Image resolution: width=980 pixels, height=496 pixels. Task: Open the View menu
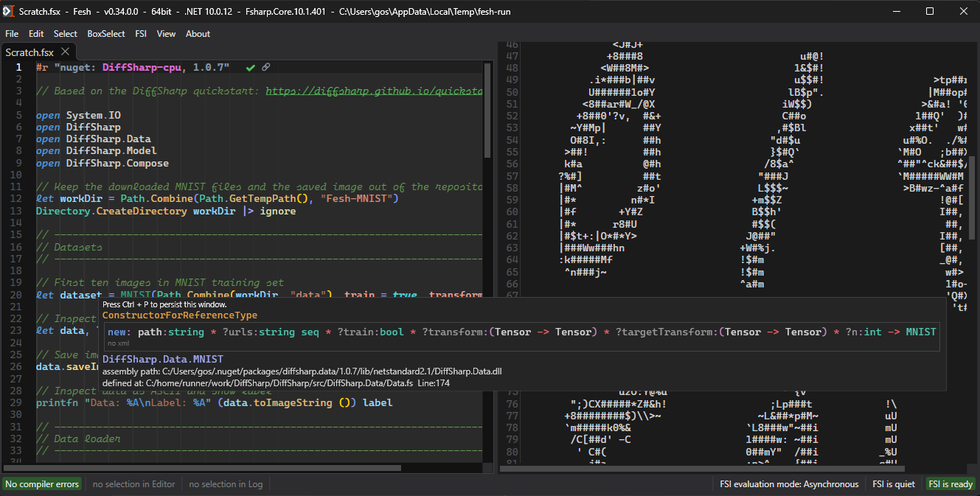[167, 34]
